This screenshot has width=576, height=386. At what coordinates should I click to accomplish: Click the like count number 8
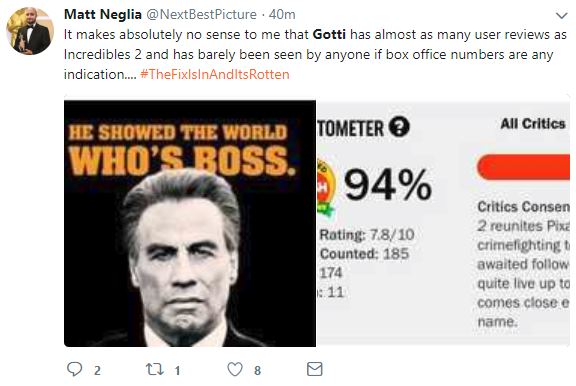(x=258, y=370)
